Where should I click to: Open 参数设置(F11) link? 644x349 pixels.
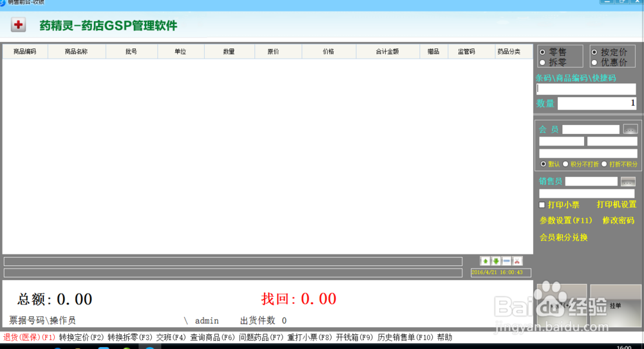pyautogui.click(x=565, y=220)
